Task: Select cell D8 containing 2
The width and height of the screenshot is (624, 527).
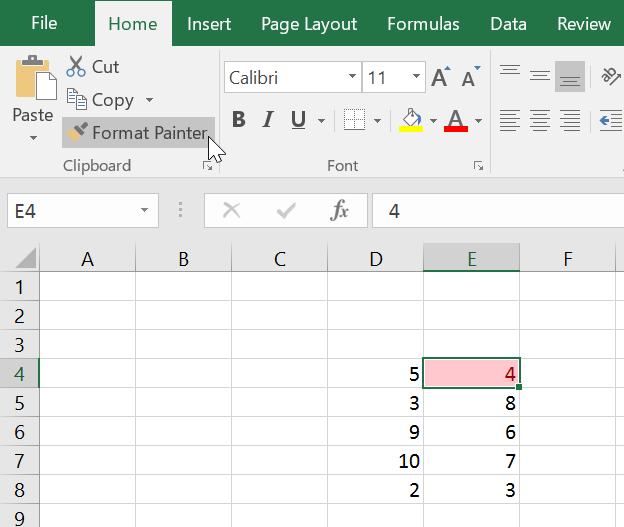Action: click(x=376, y=490)
